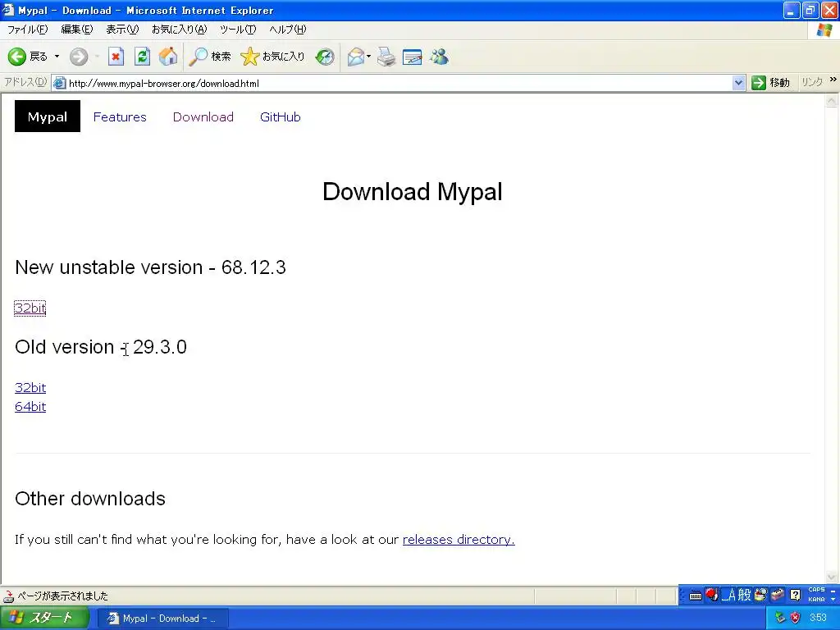Click the page scrollbar up arrow
Viewport: 840px width, 630px height.
[832, 101]
